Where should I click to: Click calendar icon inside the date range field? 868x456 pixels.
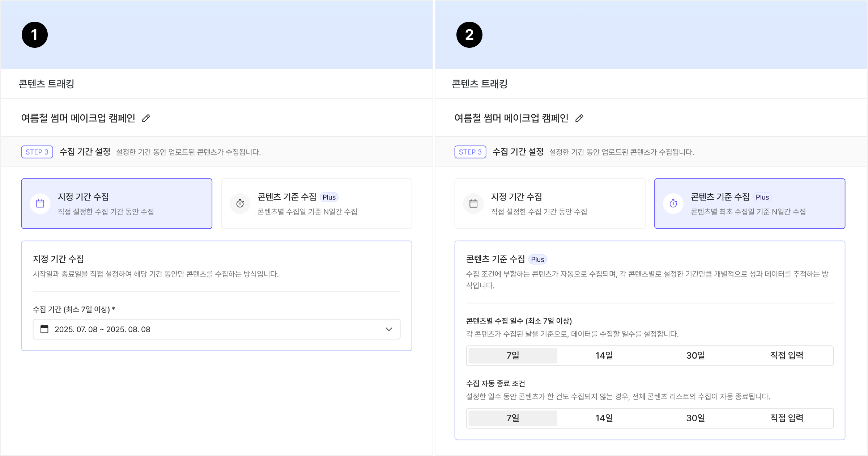[44, 329]
